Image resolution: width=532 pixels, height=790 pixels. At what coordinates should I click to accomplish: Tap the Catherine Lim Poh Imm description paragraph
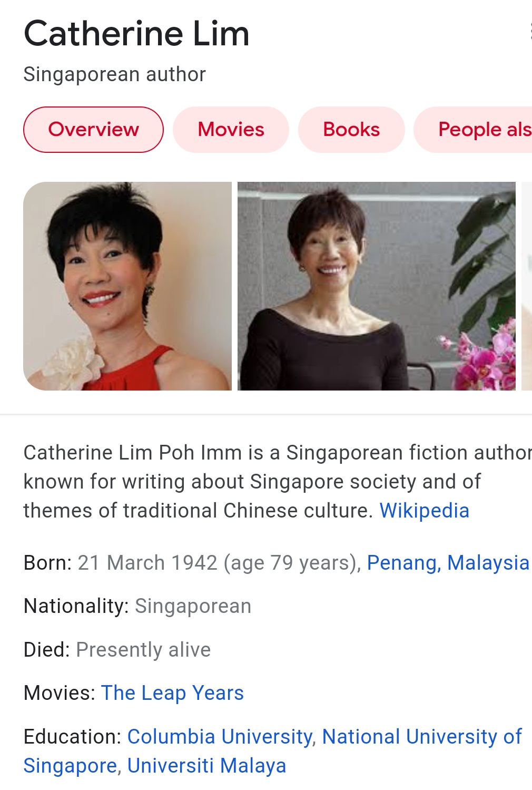tap(278, 482)
